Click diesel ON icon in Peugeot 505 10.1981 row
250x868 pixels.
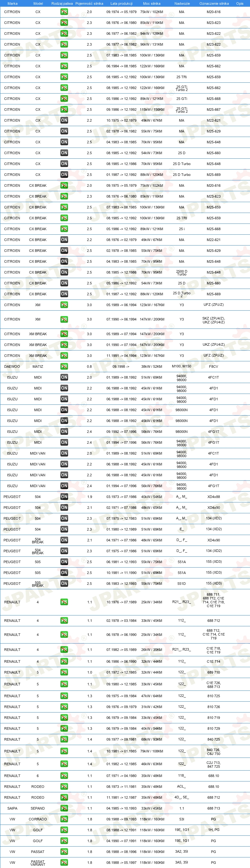click(64, 572)
